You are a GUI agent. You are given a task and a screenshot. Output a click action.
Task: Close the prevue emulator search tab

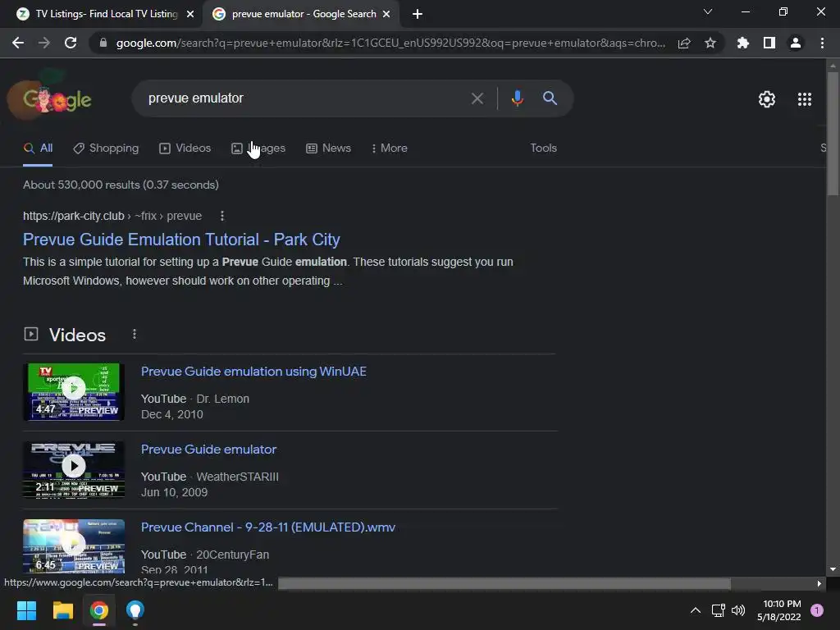[x=386, y=14]
